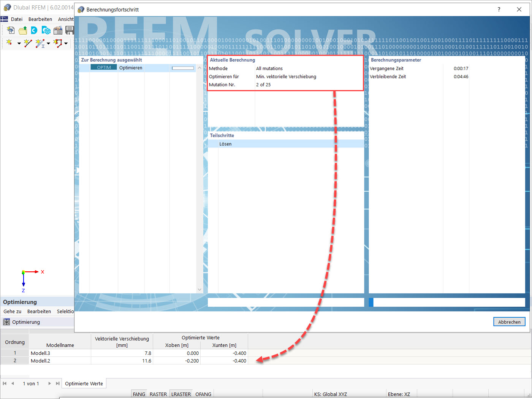The image size is (532, 399).
Task: Click the RFEM model icon left of Datei
Action: (4, 19)
